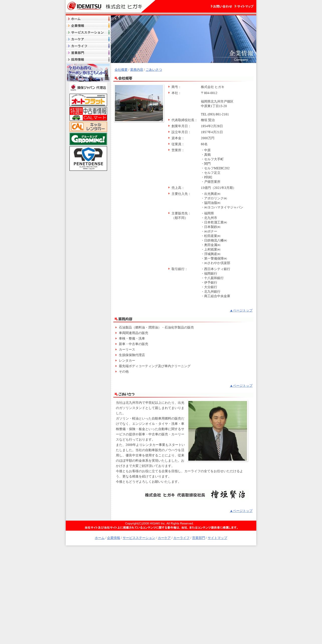322x644 pixels.
Task: Open footer サイトマップ link
Action: 217,538
